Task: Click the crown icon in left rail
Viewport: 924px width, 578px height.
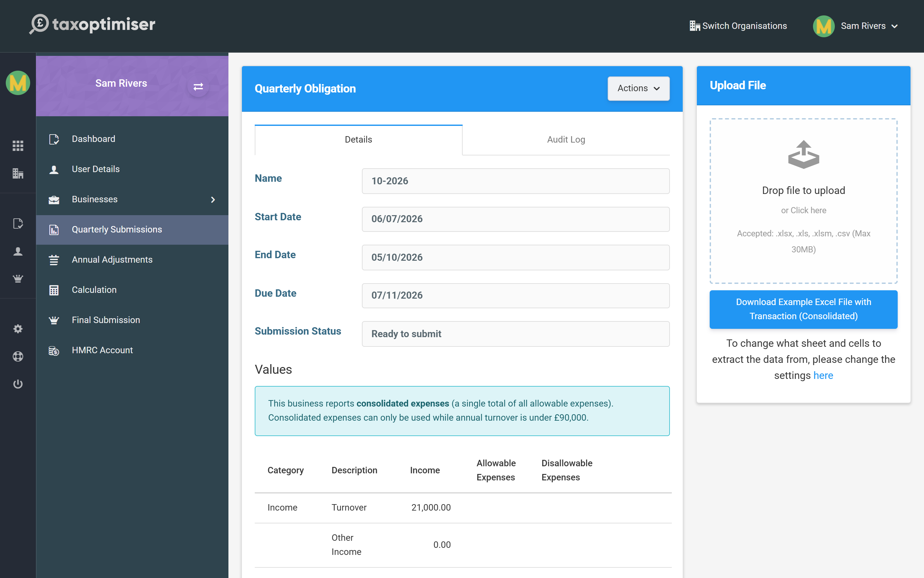Action: pyautogui.click(x=18, y=279)
